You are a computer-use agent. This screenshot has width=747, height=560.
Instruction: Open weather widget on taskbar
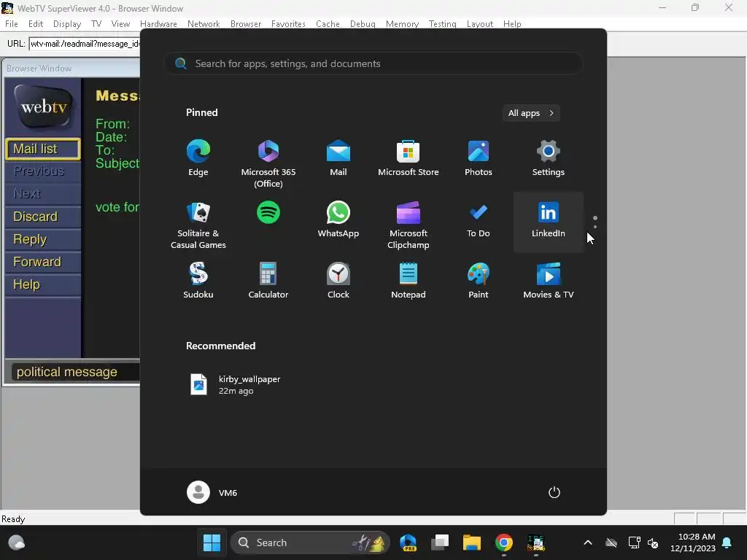pos(17,542)
